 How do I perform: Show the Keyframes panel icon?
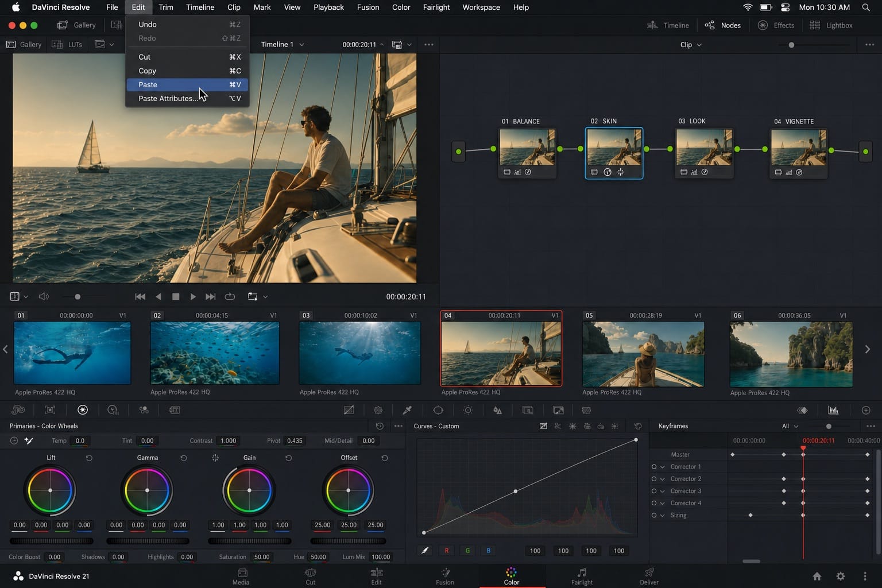(x=803, y=410)
